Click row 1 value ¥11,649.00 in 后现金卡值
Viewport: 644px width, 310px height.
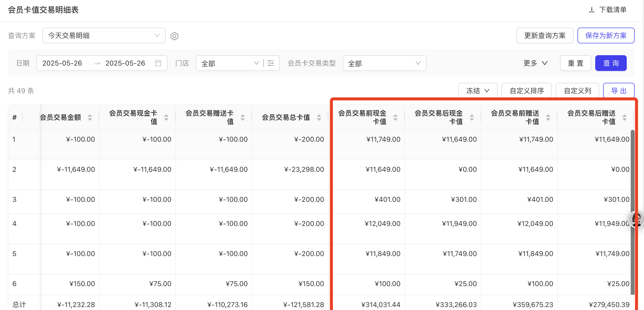click(459, 139)
